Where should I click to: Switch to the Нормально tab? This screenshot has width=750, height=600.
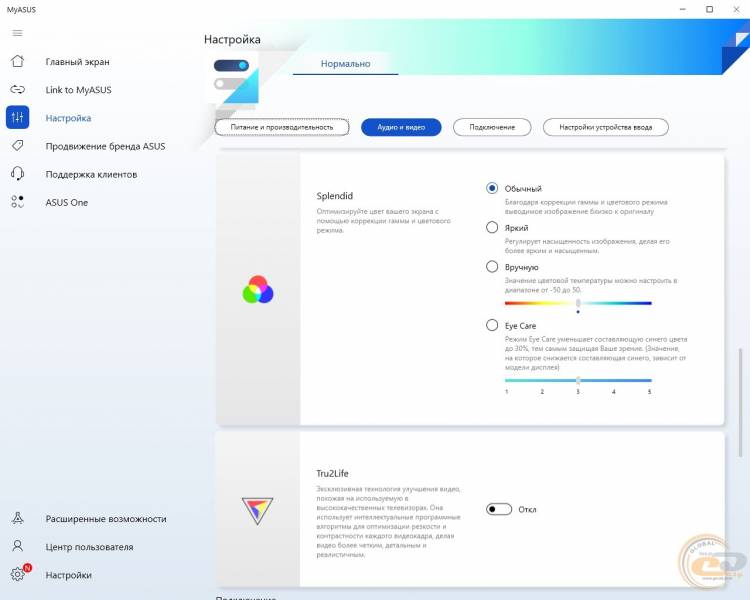pyautogui.click(x=345, y=64)
